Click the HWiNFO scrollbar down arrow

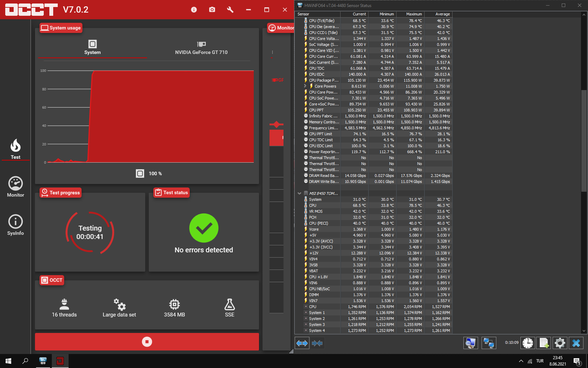pos(584,330)
